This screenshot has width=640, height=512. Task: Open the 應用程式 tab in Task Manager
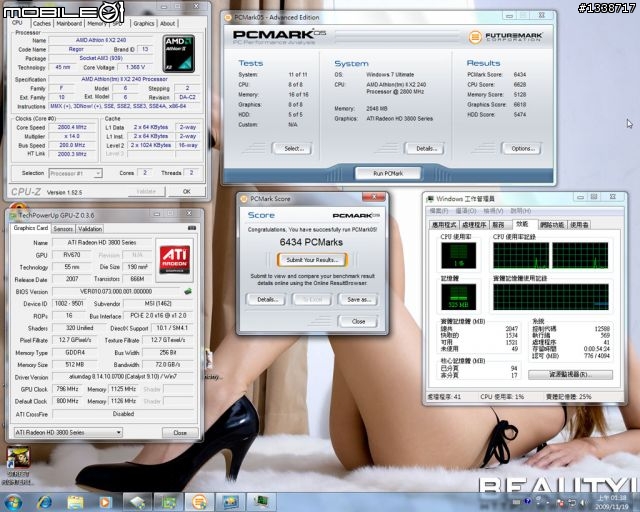444,225
